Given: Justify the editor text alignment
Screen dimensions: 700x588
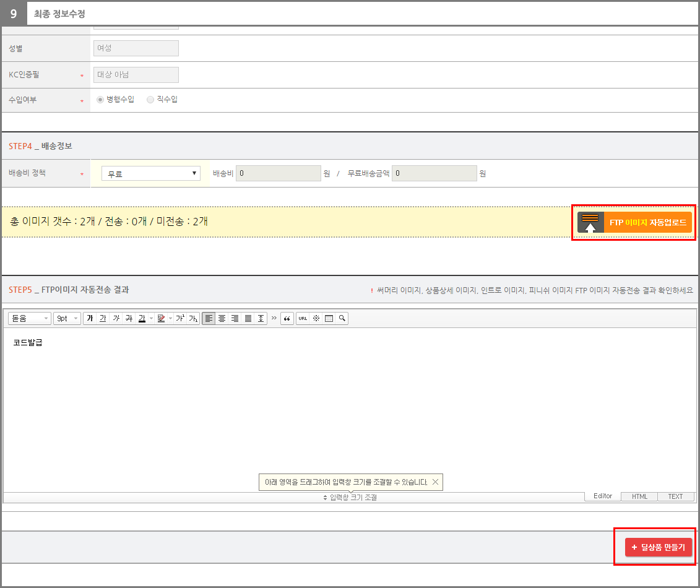Looking at the screenshot, I should pos(248,318).
